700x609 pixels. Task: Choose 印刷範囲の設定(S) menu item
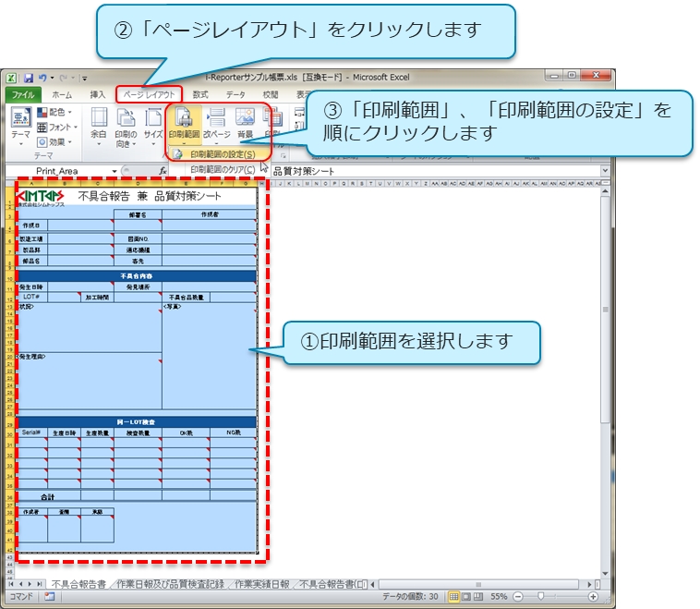tap(219, 154)
